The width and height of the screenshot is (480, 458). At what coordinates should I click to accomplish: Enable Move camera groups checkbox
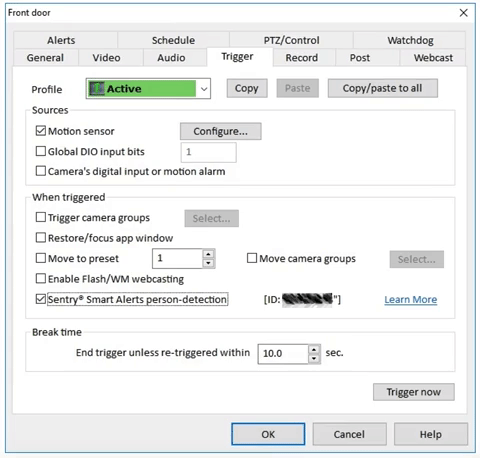click(x=252, y=258)
